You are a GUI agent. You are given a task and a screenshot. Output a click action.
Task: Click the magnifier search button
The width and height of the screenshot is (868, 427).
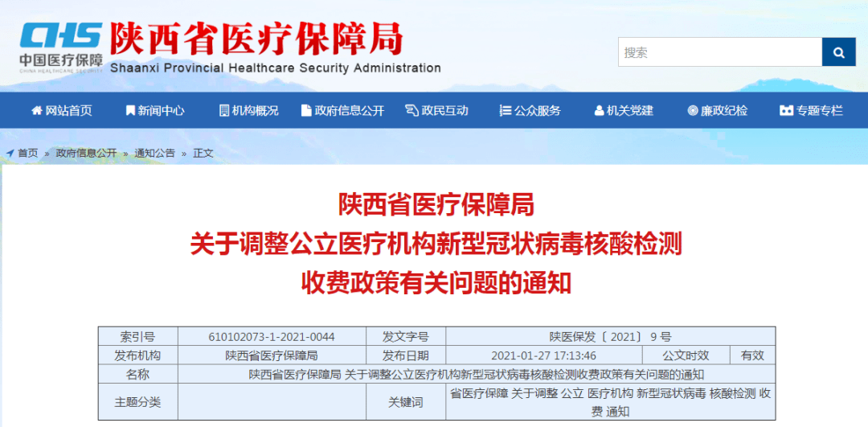(838, 52)
